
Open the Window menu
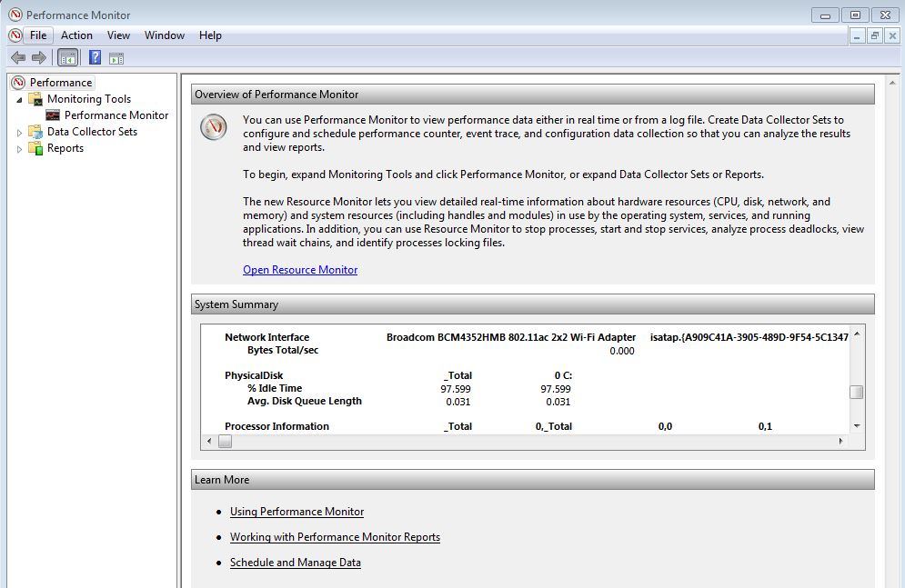(165, 35)
